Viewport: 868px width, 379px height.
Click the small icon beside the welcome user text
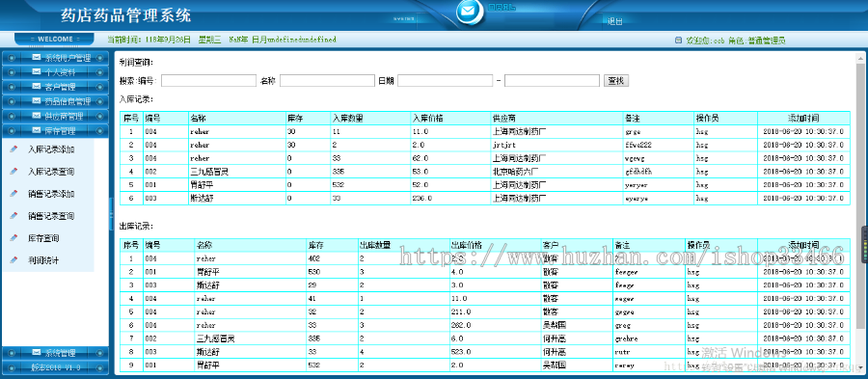pyautogui.click(x=678, y=40)
